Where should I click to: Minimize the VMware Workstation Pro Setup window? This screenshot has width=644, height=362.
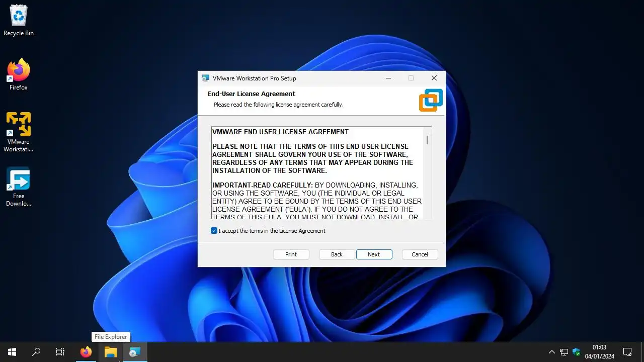pos(388,78)
